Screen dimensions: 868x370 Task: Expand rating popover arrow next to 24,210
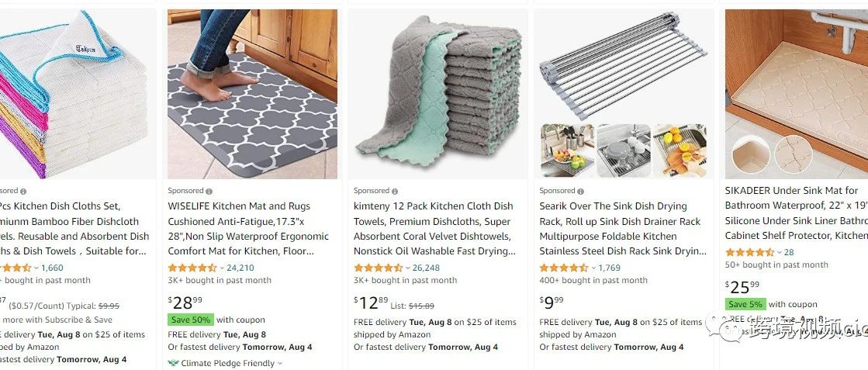tap(221, 268)
